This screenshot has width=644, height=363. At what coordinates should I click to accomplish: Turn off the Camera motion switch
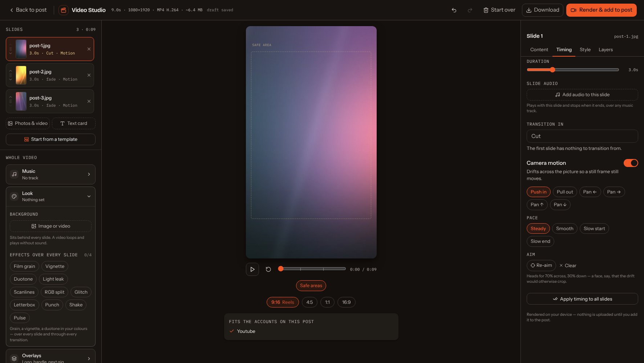(631, 163)
